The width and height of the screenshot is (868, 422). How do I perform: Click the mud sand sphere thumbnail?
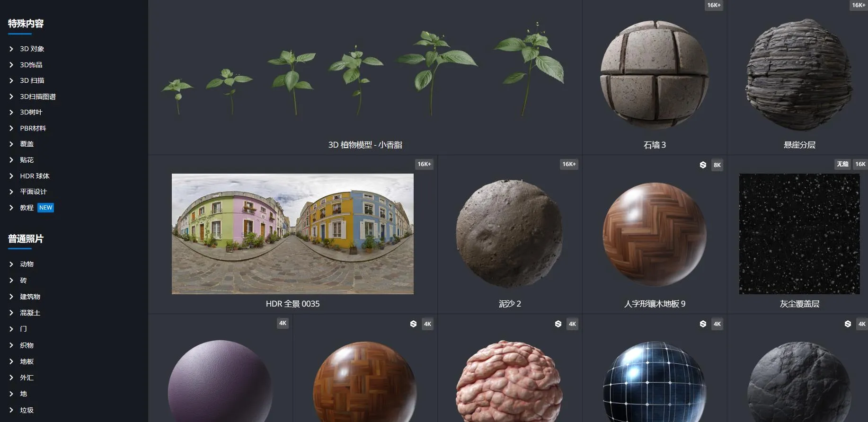[x=510, y=234]
